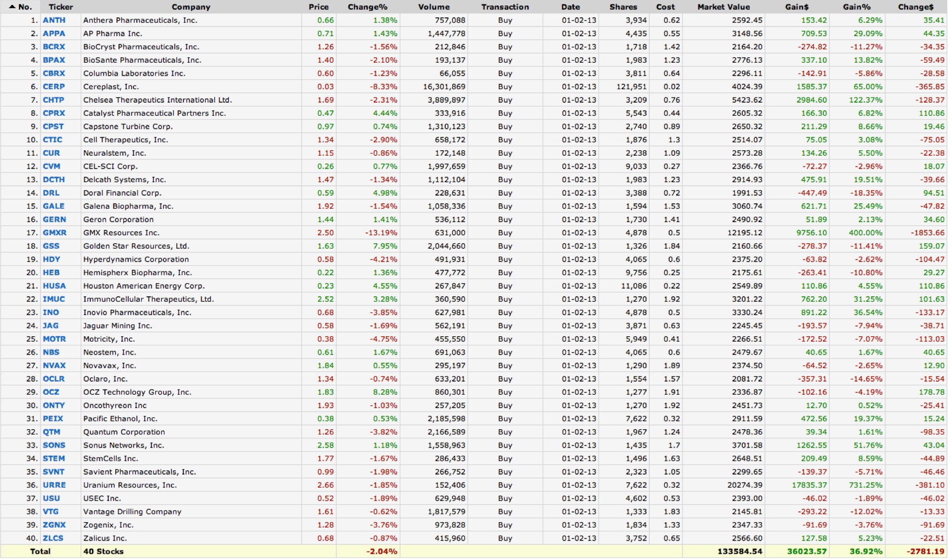Click URRE market value 20274.39
The image size is (950, 560).
[745, 485]
